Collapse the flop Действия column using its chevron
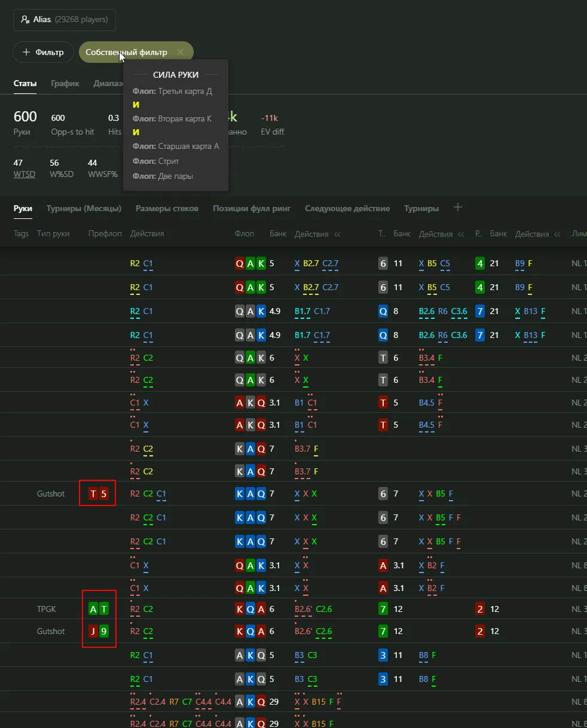This screenshot has height=728, width=587. pyautogui.click(x=337, y=234)
